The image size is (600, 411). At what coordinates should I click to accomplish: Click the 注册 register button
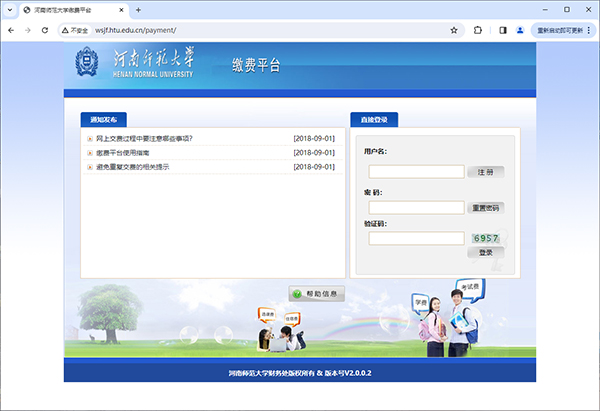coord(485,172)
